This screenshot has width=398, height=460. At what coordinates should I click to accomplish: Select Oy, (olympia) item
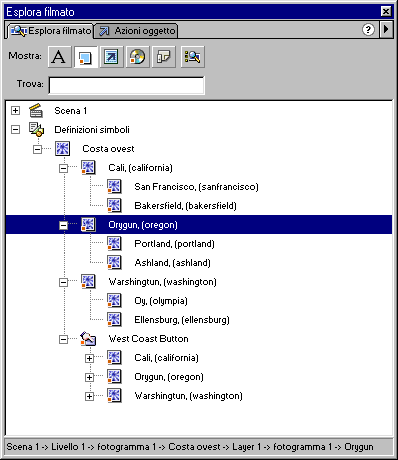pyautogui.click(x=161, y=301)
